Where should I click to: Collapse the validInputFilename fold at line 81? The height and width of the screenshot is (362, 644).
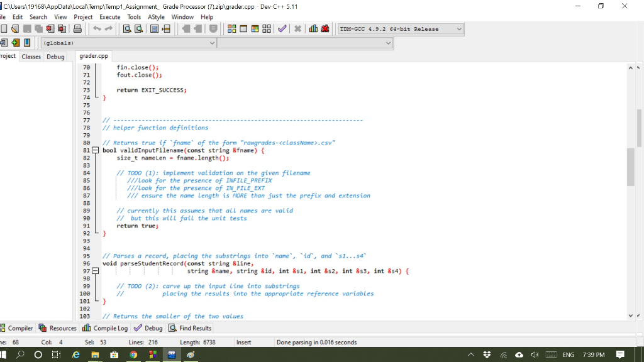click(x=96, y=150)
